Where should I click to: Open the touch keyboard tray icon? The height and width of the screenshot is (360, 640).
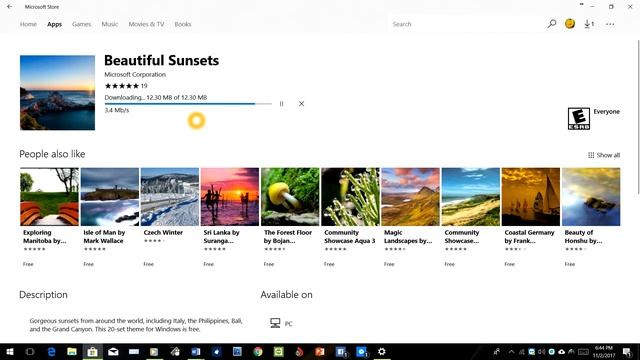point(583,351)
